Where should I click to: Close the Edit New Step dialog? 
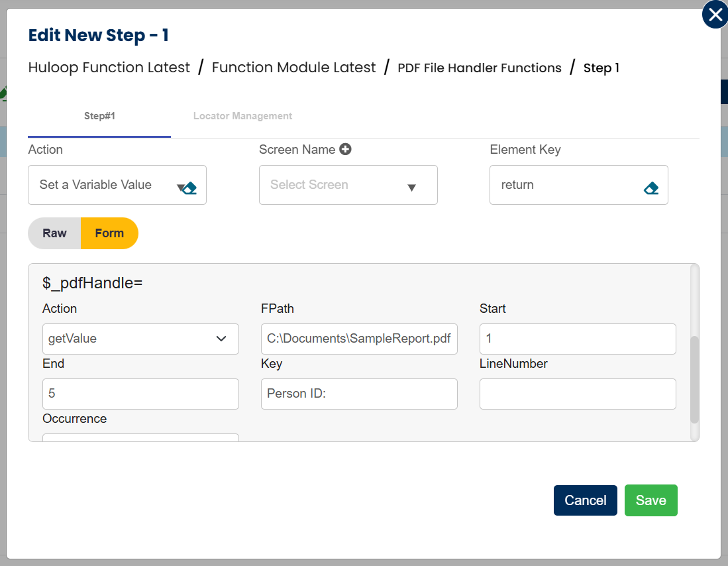click(x=715, y=15)
